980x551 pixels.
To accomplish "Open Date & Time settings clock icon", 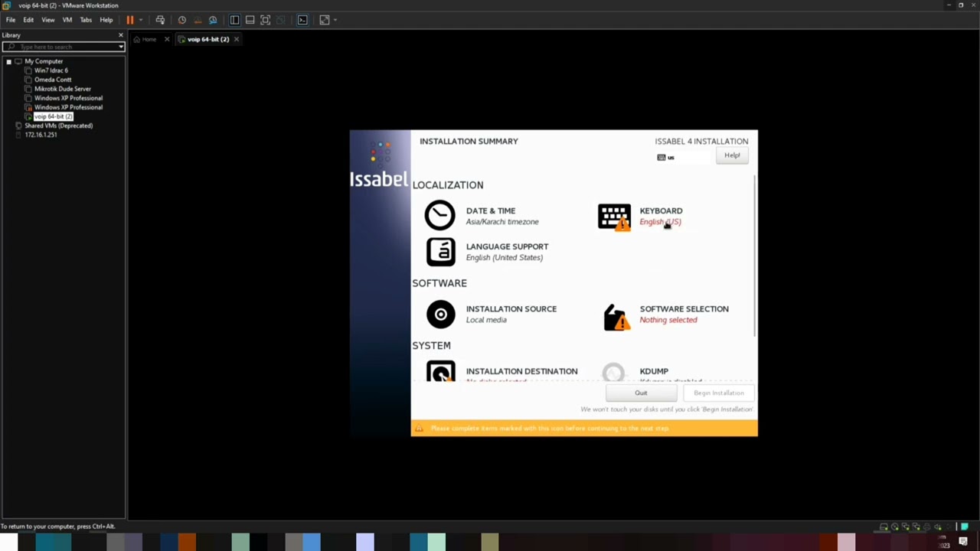I will click(x=439, y=216).
